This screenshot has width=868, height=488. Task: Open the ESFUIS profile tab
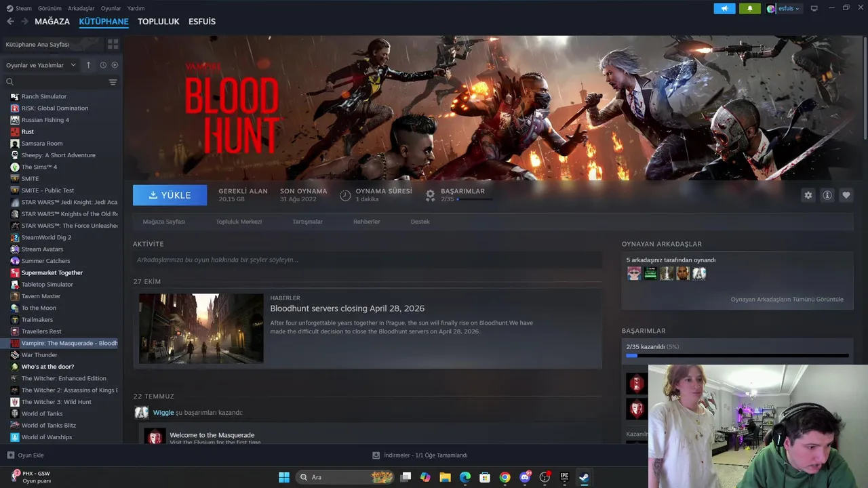point(202,22)
